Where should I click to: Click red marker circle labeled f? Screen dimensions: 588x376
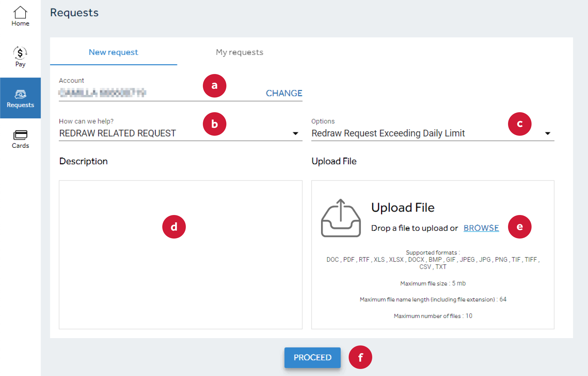(x=360, y=357)
